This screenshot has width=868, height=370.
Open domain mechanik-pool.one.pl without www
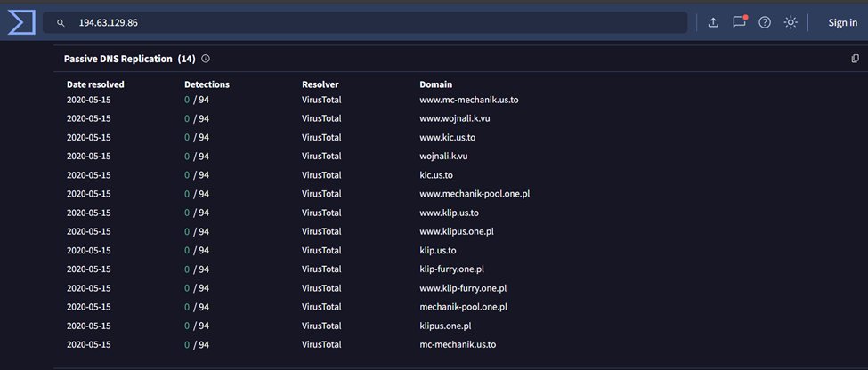(x=463, y=306)
